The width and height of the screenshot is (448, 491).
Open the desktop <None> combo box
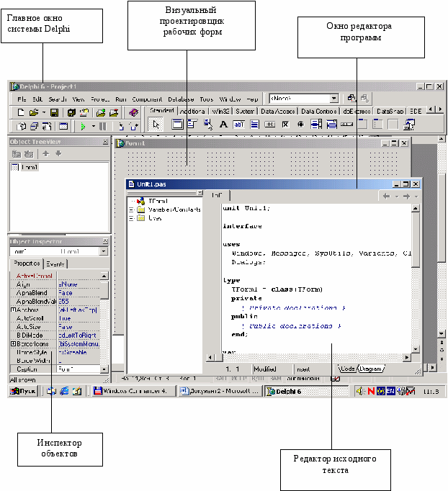(x=303, y=99)
